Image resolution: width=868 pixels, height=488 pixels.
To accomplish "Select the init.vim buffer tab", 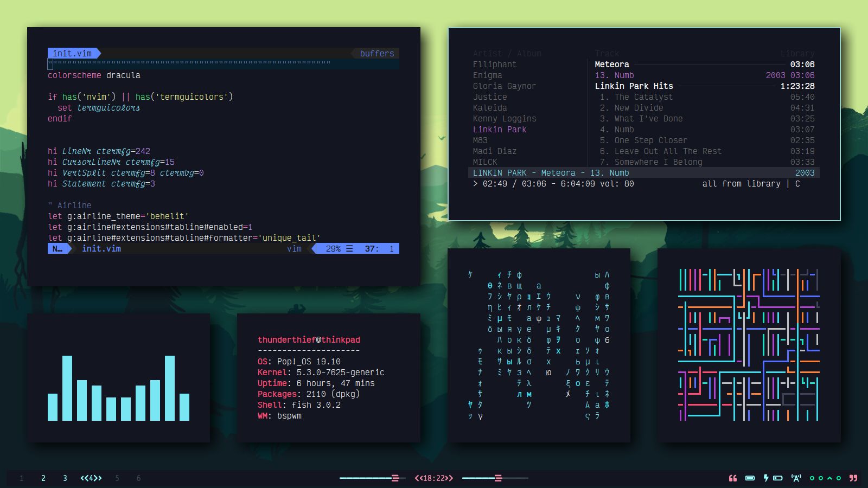I will point(71,53).
